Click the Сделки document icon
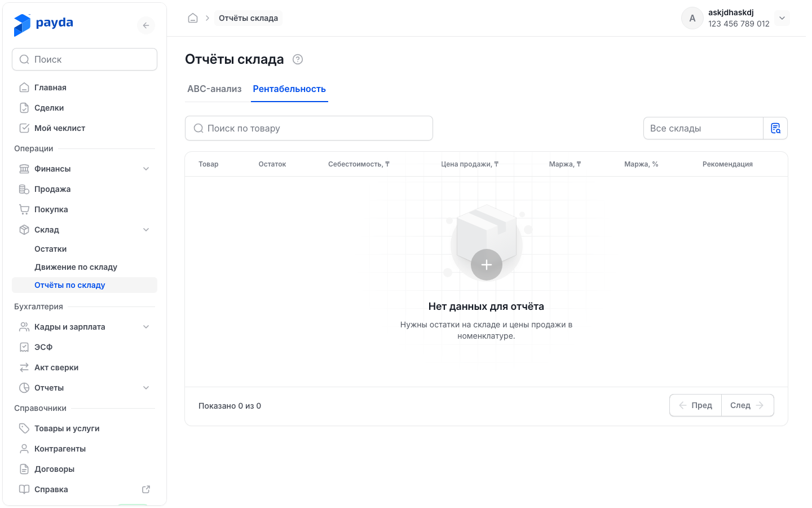 click(24, 108)
